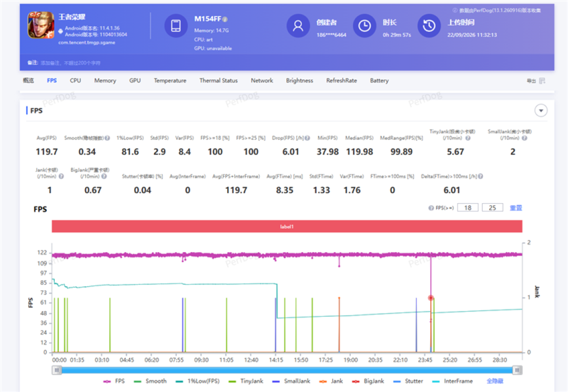
Task: Toggle the Smooth legend series
Action: tap(150, 381)
